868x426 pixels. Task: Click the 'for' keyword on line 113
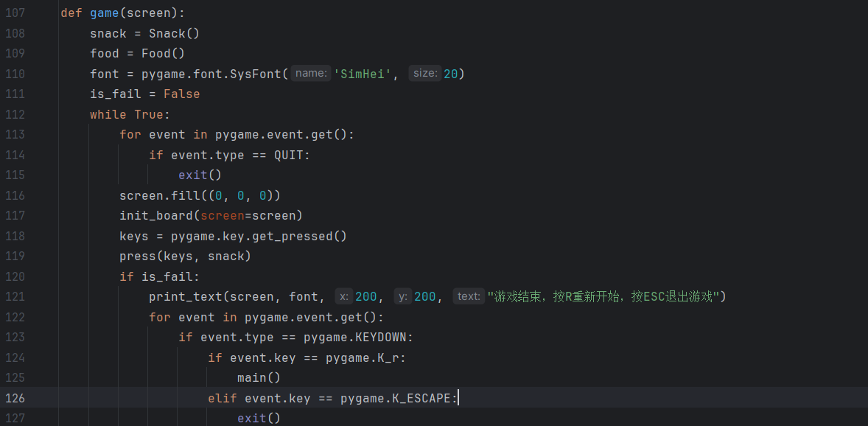[x=130, y=135]
